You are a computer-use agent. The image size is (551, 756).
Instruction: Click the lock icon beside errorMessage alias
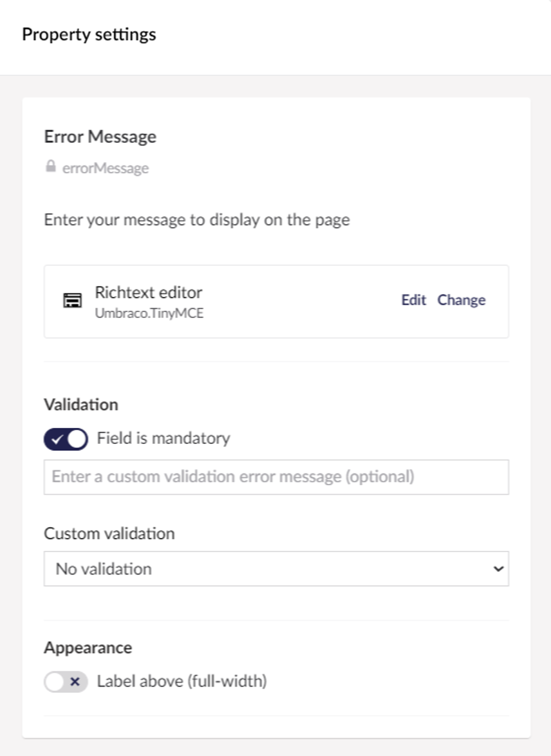(50, 167)
